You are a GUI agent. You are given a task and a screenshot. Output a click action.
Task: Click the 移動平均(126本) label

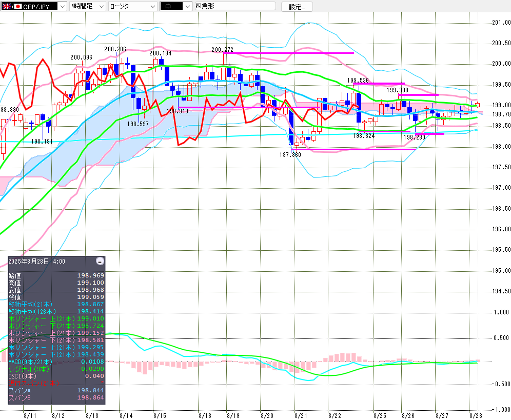click(32, 311)
